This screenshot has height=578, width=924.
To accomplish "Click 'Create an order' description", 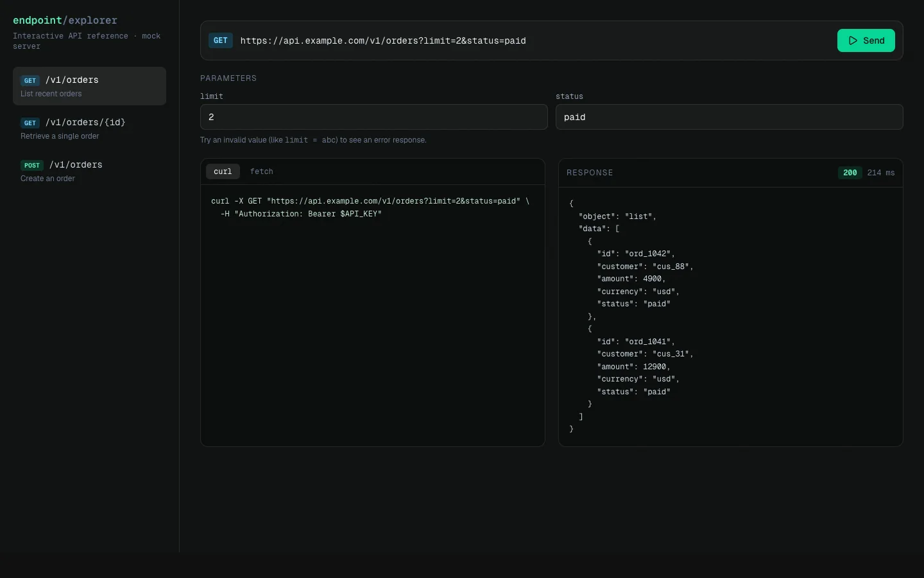I will click(47, 179).
